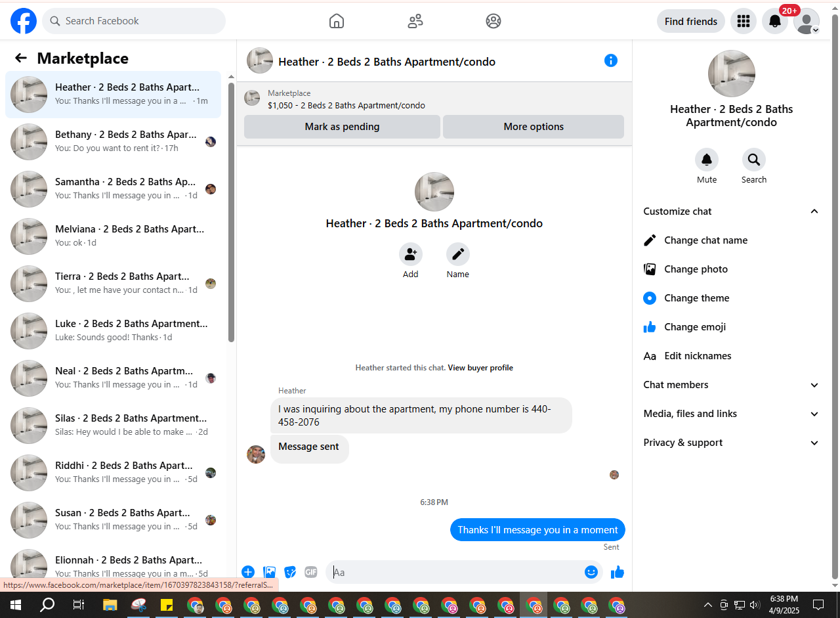Open the $1,050 apartment listing link
The height and width of the screenshot is (618, 840).
(x=346, y=106)
